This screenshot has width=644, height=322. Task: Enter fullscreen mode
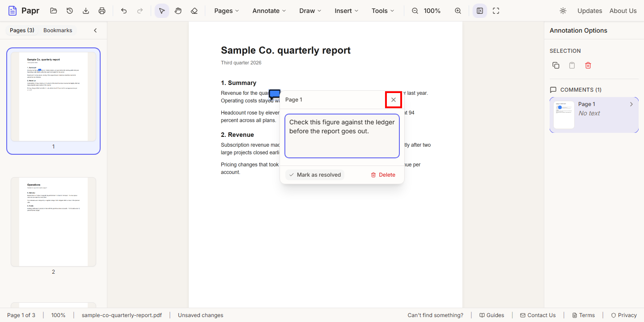tap(496, 11)
